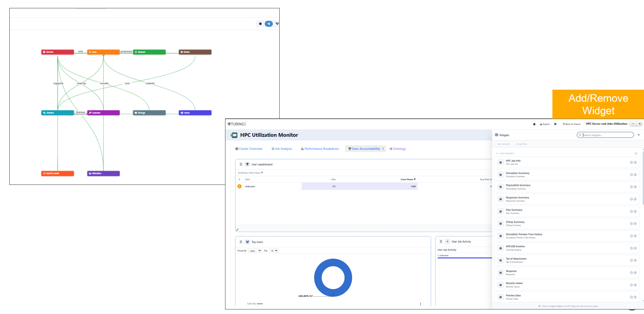Viewport: 644px width, 314px height.
Task: Click the User Leaderboard trophy icon
Action: [247, 164]
